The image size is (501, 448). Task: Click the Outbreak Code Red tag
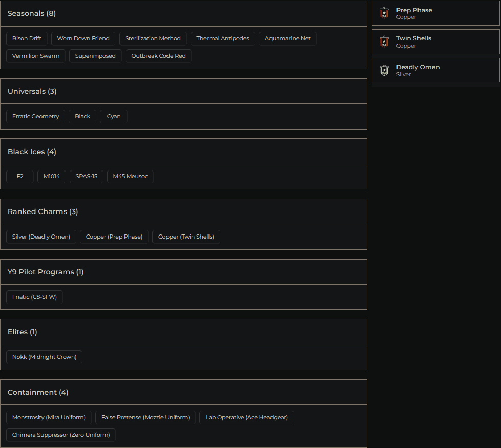(158, 56)
